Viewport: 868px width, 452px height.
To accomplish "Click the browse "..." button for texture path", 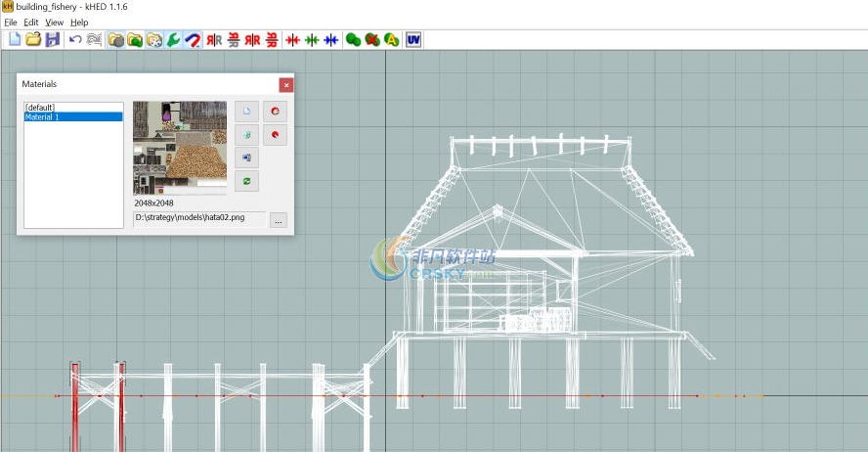I will coord(279,221).
